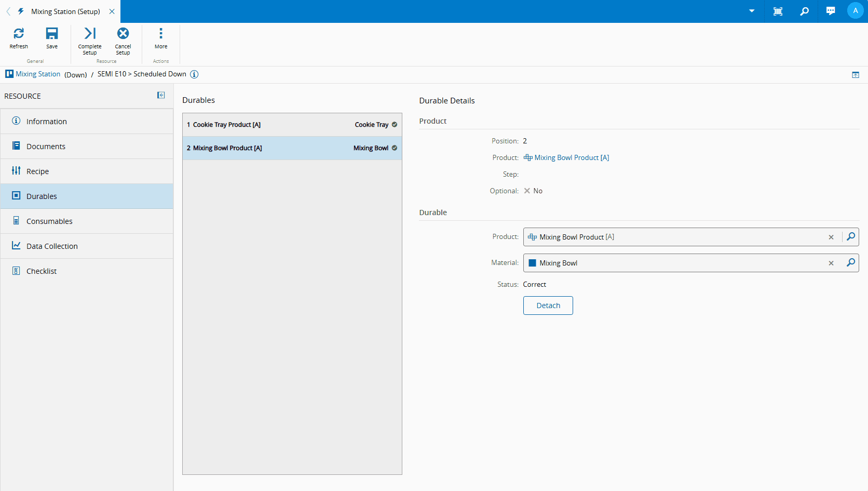Clear the durable Product field

(831, 237)
